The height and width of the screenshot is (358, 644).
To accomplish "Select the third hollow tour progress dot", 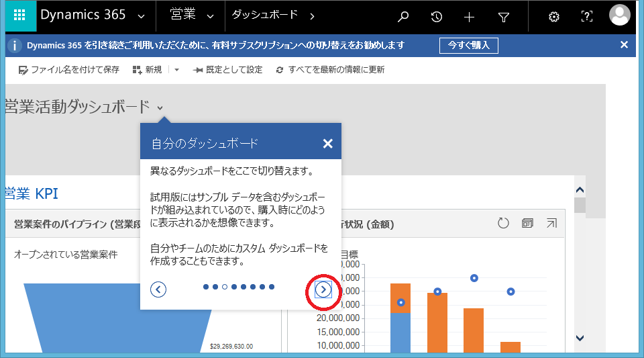I will point(225,287).
